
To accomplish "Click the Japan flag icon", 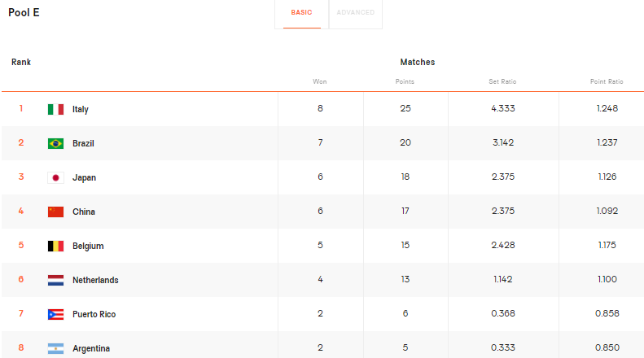I will [55, 177].
